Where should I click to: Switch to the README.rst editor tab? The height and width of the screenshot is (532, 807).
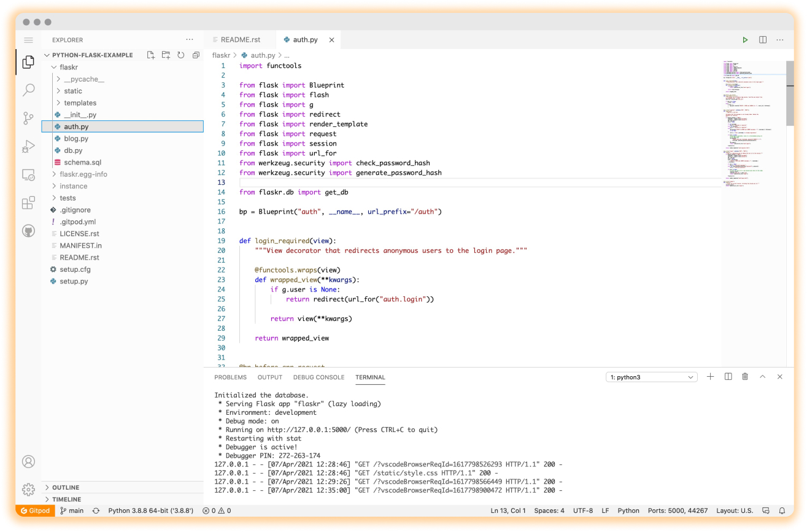point(240,40)
